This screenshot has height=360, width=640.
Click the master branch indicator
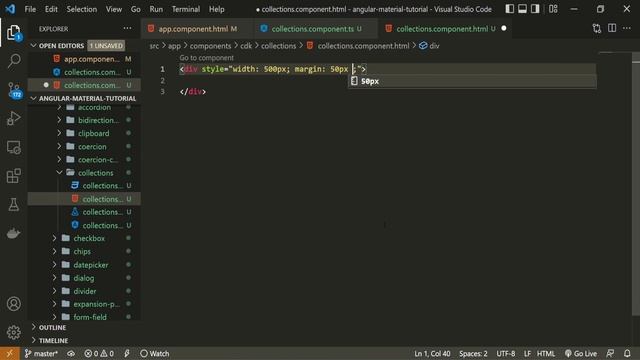41,353
